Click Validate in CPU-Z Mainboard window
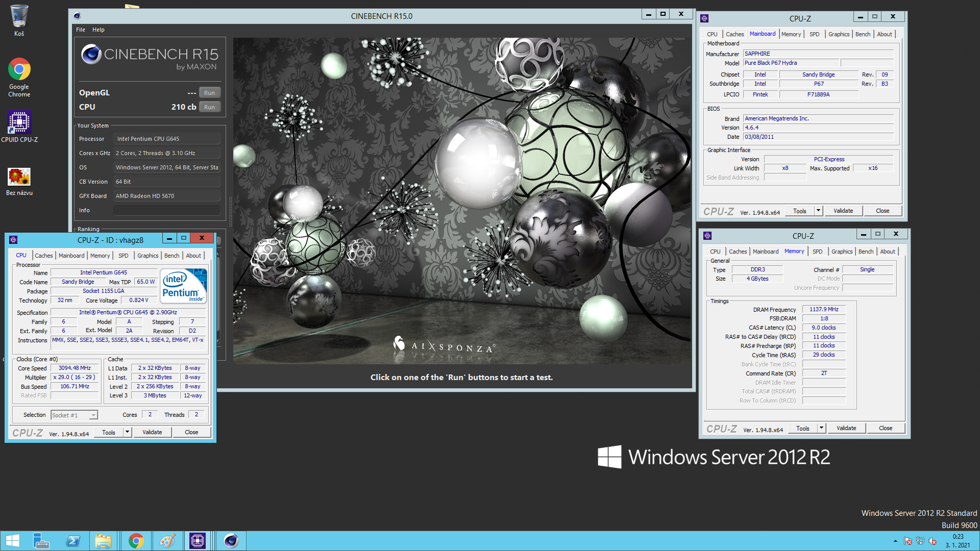The height and width of the screenshot is (551, 980). pyautogui.click(x=843, y=211)
